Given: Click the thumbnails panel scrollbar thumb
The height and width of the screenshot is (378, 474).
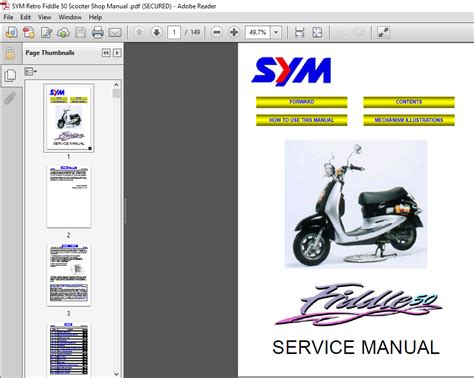Looking at the screenshot, I should (116, 93).
